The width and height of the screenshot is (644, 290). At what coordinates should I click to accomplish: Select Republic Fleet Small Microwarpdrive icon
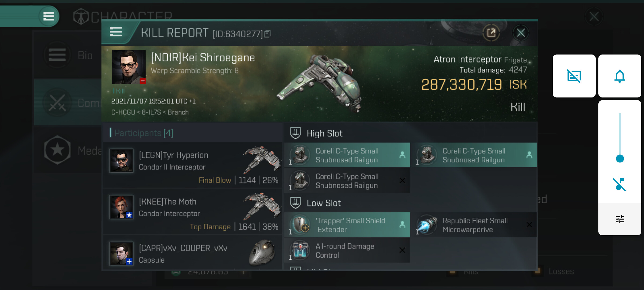point(427,224)
